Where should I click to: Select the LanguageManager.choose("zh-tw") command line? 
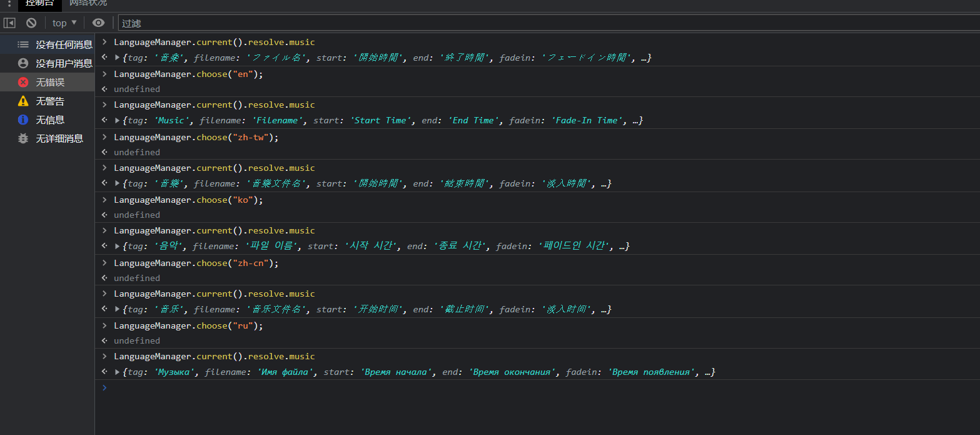[196, 137]
